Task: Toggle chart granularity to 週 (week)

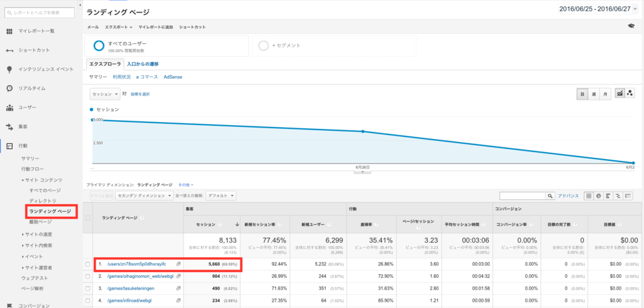Action: tap(594, 94)
